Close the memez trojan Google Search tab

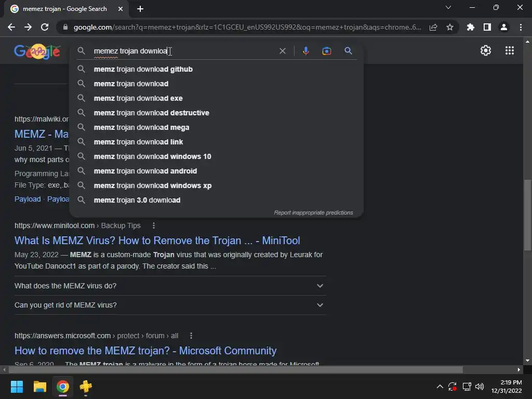pos(121,9)
